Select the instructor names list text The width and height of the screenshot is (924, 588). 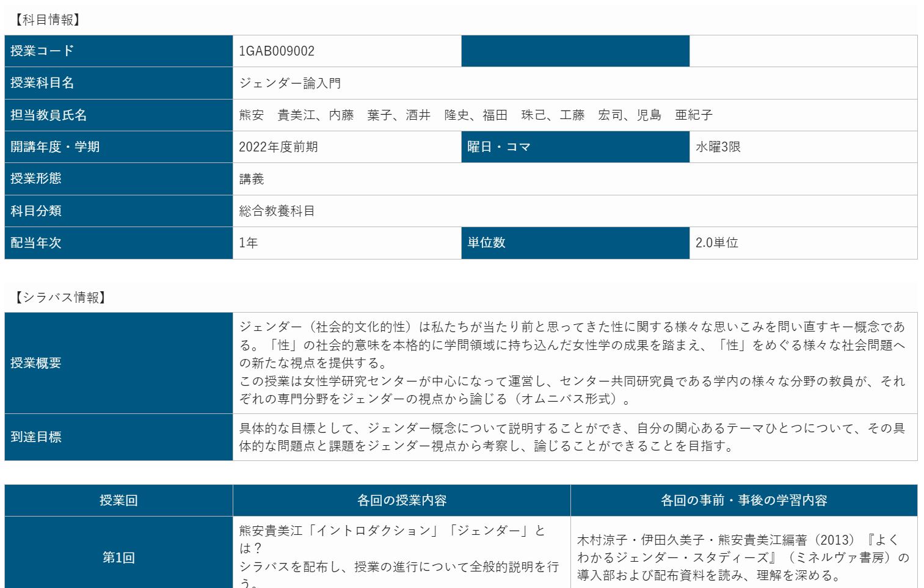pos(475,115)
